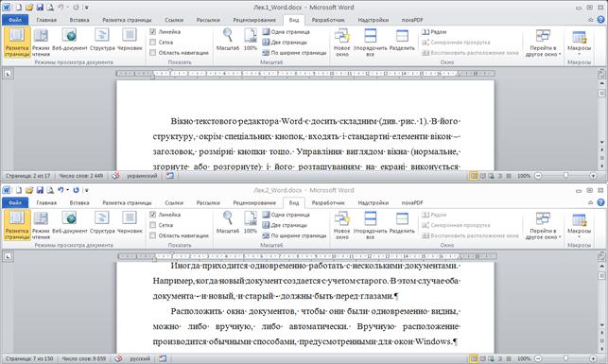Click the Страница: 2 из 17 status bar entry
This screenshot has width=608, height=364.
pyautogui.click(x=28, y=176)
